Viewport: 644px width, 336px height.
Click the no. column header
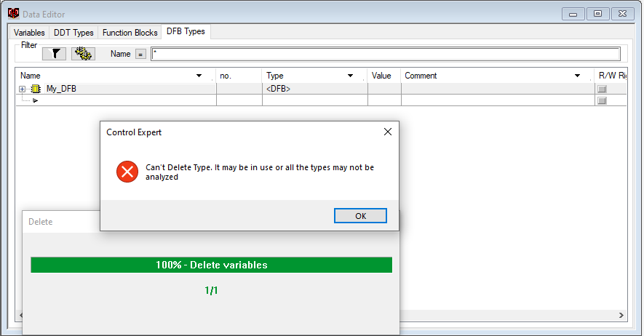[x=239, y=76]
